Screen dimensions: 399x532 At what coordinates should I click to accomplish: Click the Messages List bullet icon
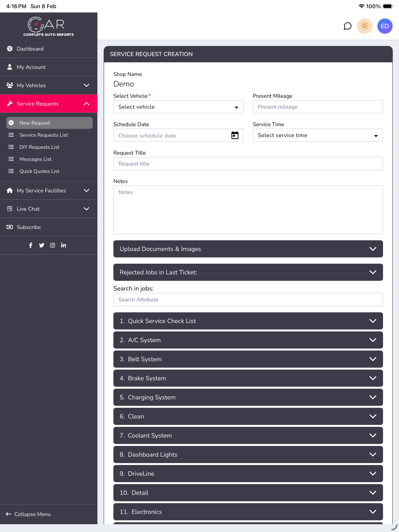pyautogui.click(x=11, y=159)
